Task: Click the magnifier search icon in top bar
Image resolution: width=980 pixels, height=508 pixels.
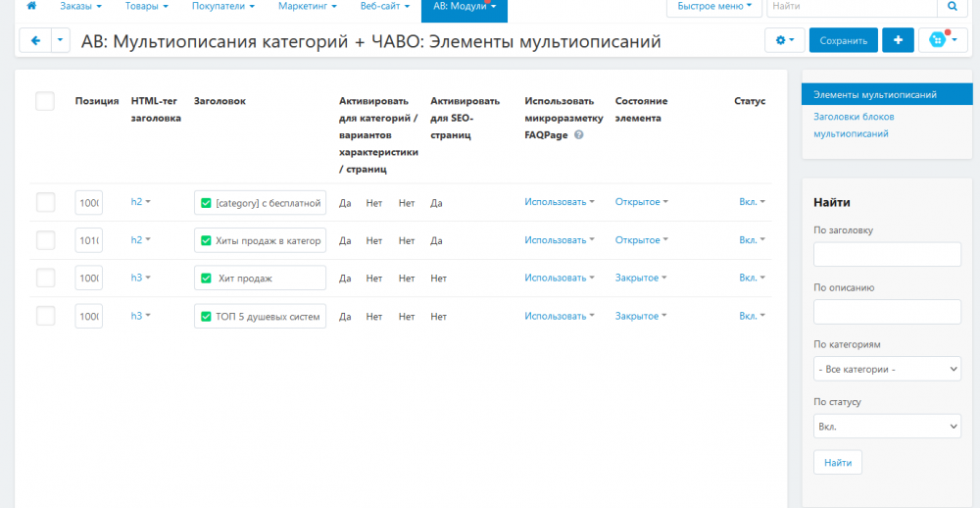Action: [952, 7]
